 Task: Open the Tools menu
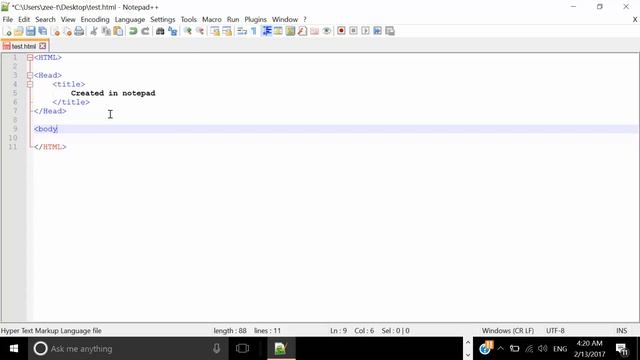pyautogui.click(x=188, y=20)
